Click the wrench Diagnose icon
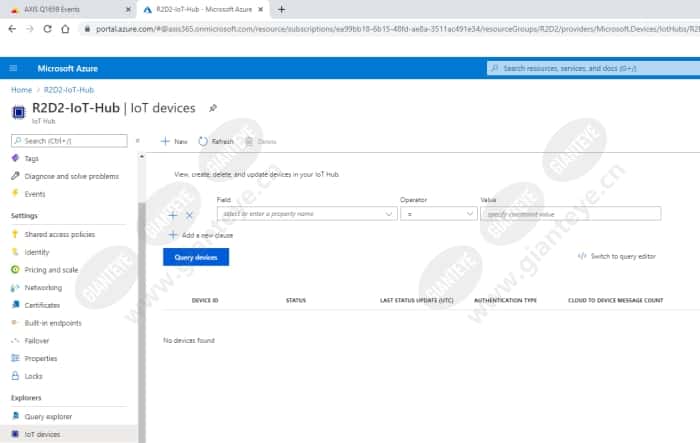The height and width of the screenshot is (443, 700). click(x=15, y=176)
